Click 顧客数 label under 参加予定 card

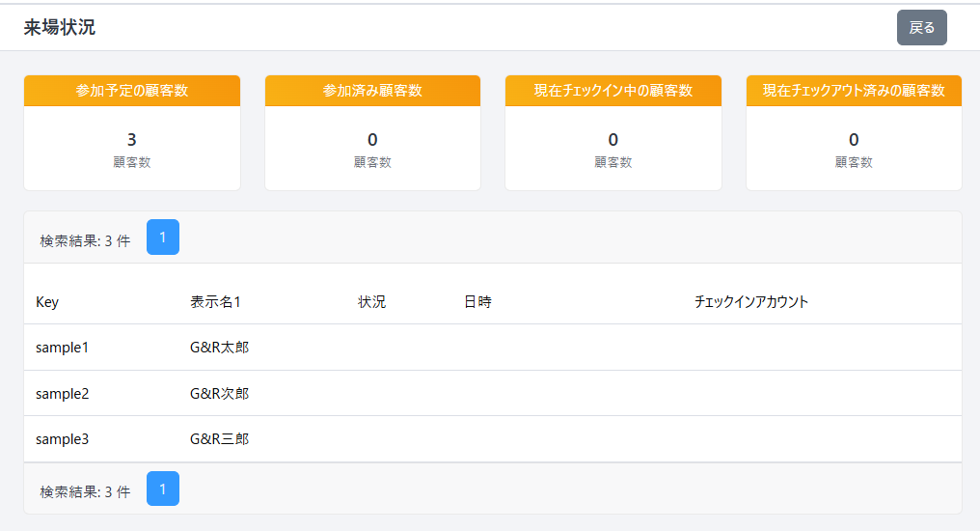coord(132,162)
